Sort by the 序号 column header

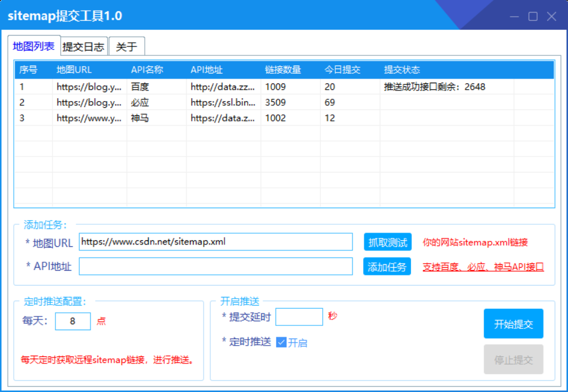(x=34, y=70)
